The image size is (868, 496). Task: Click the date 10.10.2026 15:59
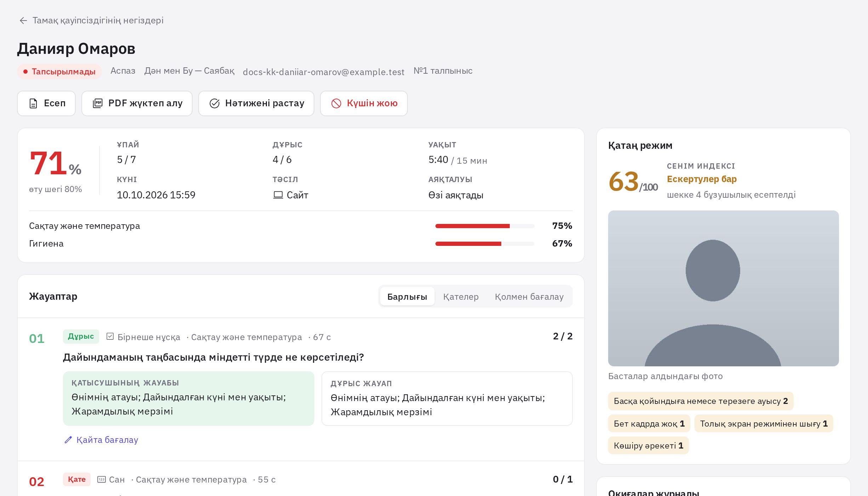(x=156, y=195)
